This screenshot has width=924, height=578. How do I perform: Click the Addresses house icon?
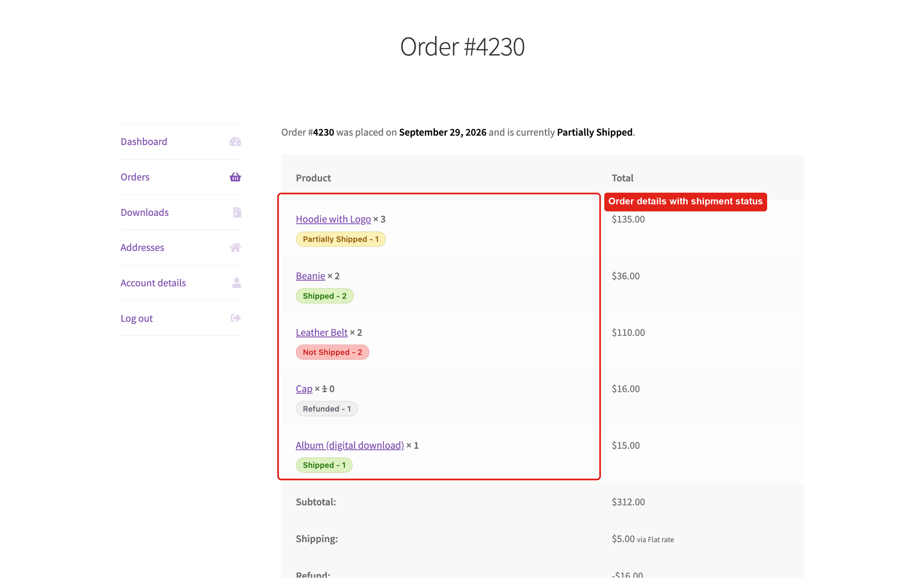(x=235, y=247)
